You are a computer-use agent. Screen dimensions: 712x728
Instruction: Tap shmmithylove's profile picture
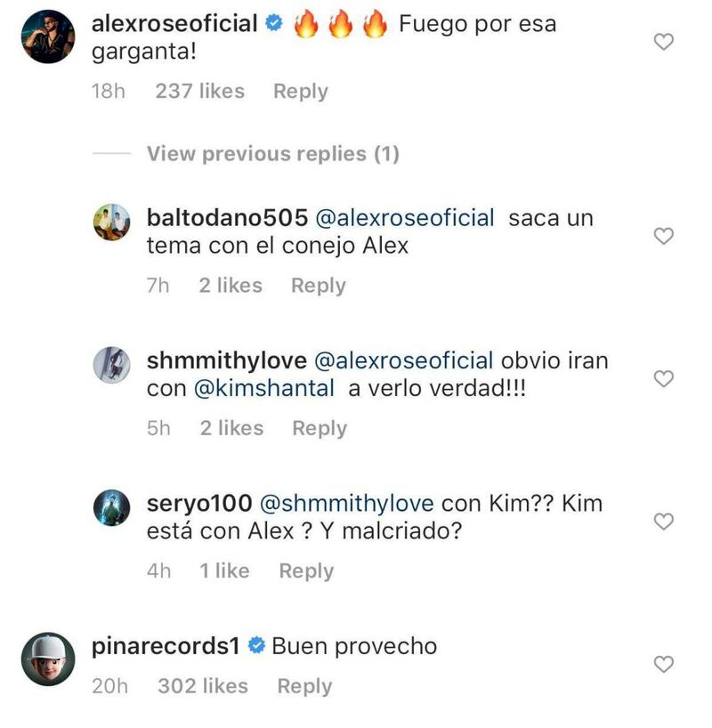pos(112,365)
